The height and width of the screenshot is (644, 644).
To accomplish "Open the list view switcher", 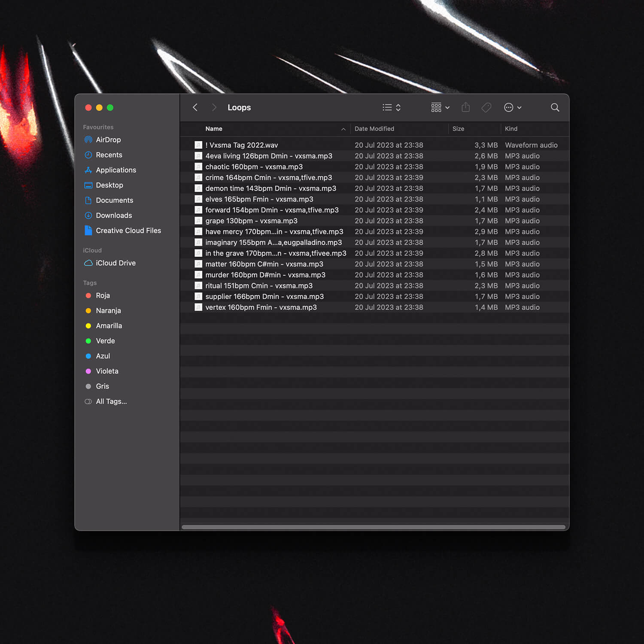I will coord(392,107).
